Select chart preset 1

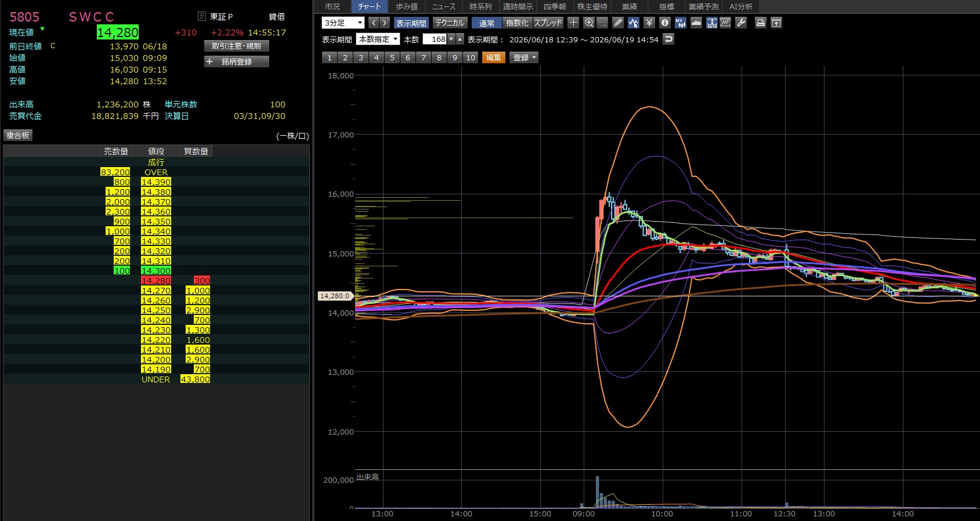tap(330, 57)
